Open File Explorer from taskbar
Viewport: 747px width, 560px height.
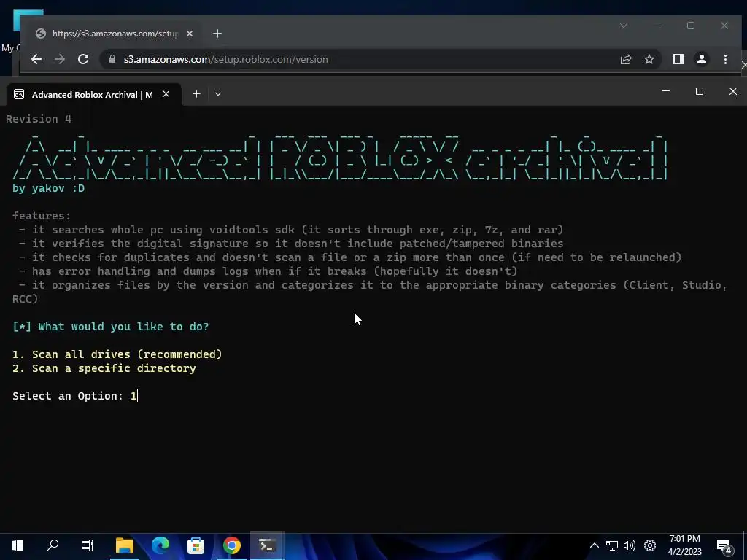click(x=125, y=545)
